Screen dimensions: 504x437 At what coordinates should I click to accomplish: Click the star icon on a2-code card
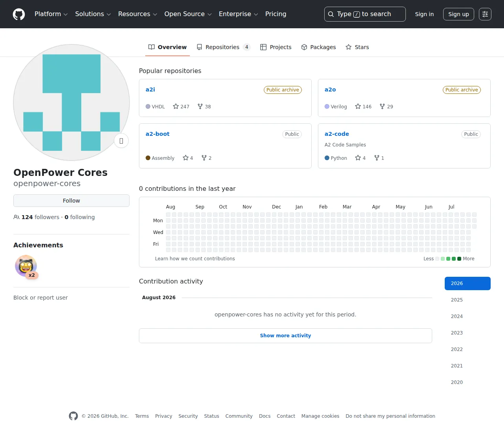[x=358, y=158]
